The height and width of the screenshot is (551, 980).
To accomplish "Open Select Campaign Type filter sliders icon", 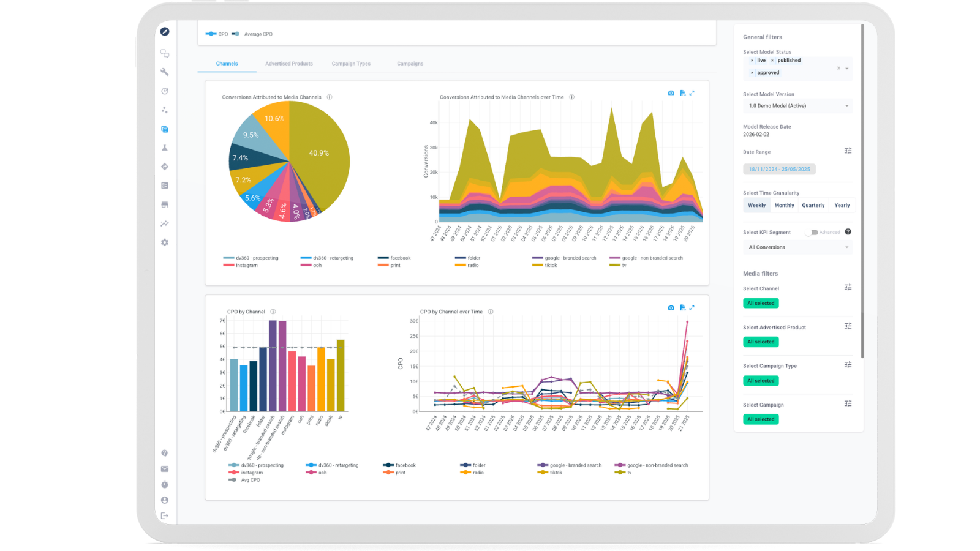I will click(x=848, y=365).
